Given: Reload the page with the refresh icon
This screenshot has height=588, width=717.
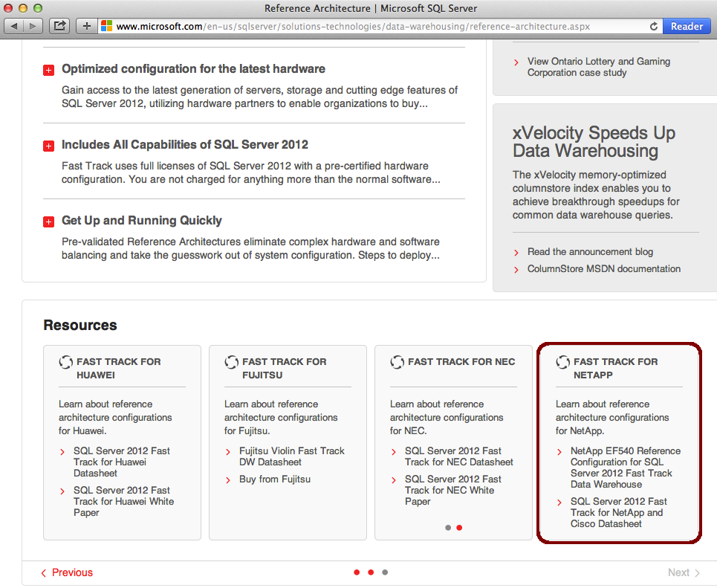Looking at the screenshot, I should [654, 26].
